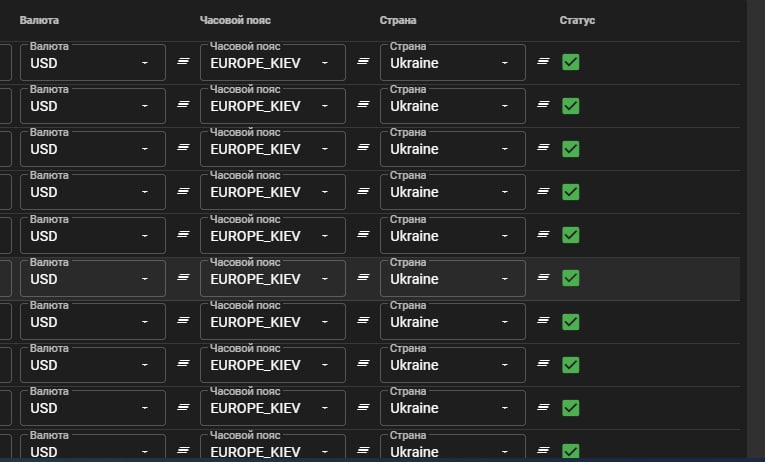
Task: Click the Страна column header
Action: point(398,20)
